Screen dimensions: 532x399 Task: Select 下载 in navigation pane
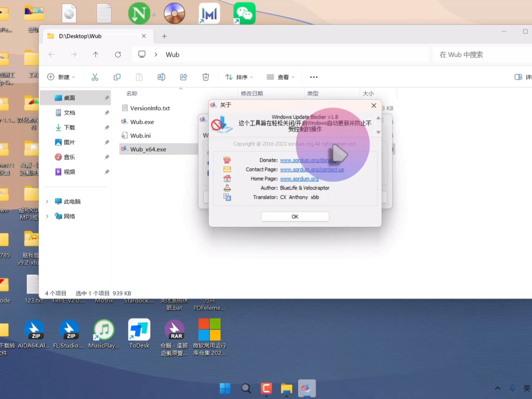coord(75,127)
